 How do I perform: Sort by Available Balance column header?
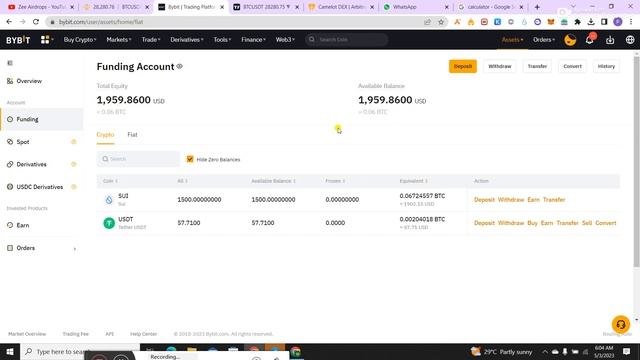[x=273, y=181]
